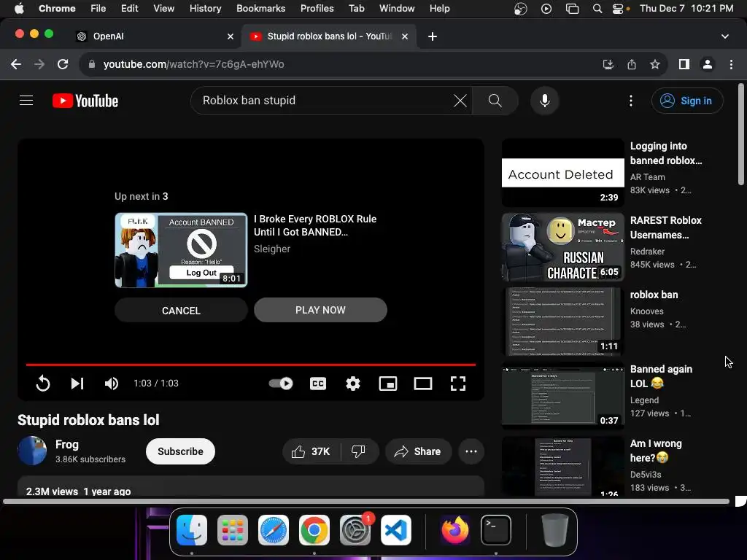
Task: Click the Sign in button
Action: pyautogui.click(x=687, y=101)
